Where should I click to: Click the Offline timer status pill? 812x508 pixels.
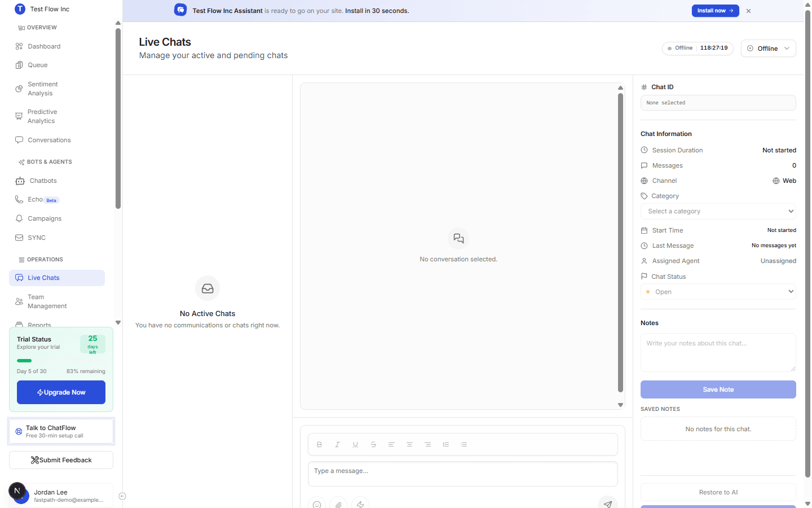pos(698,48)
